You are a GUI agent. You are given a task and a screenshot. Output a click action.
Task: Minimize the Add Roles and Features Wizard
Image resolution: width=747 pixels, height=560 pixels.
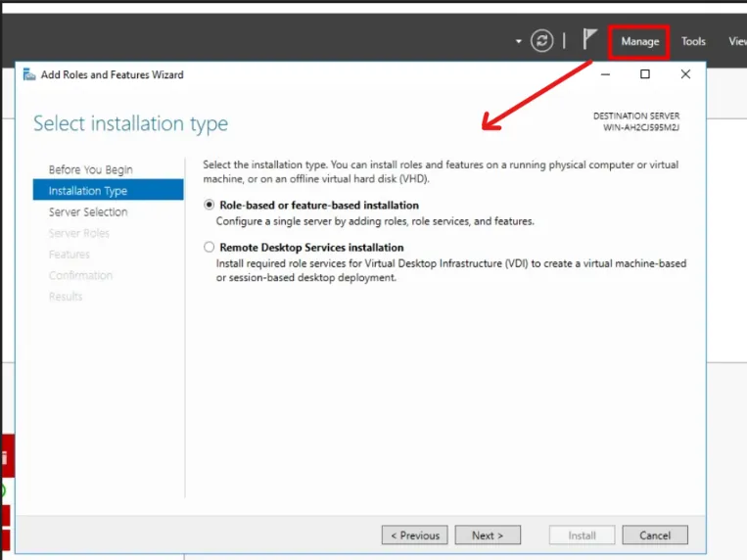click(606, 74)
